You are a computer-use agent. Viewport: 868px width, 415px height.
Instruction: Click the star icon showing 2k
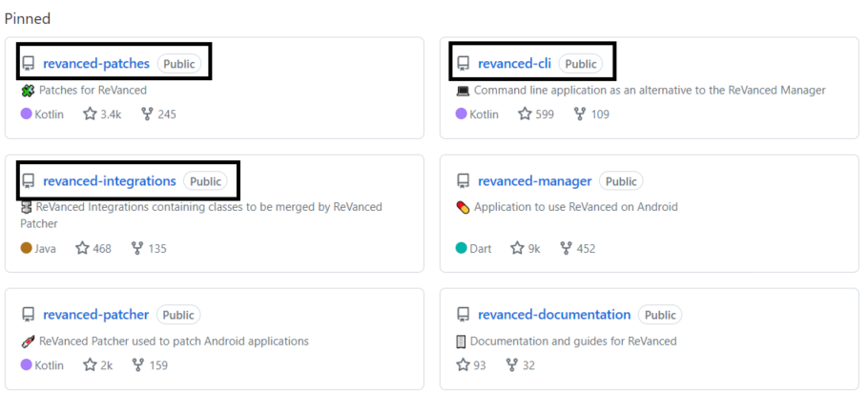pos(90,364)
